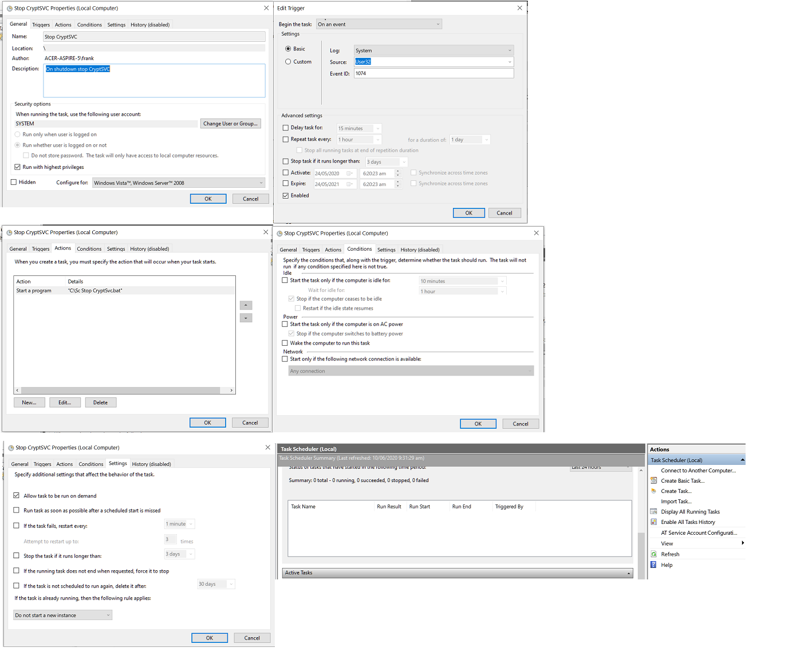
Task: Click the Description text box
Action: point(154,80)
